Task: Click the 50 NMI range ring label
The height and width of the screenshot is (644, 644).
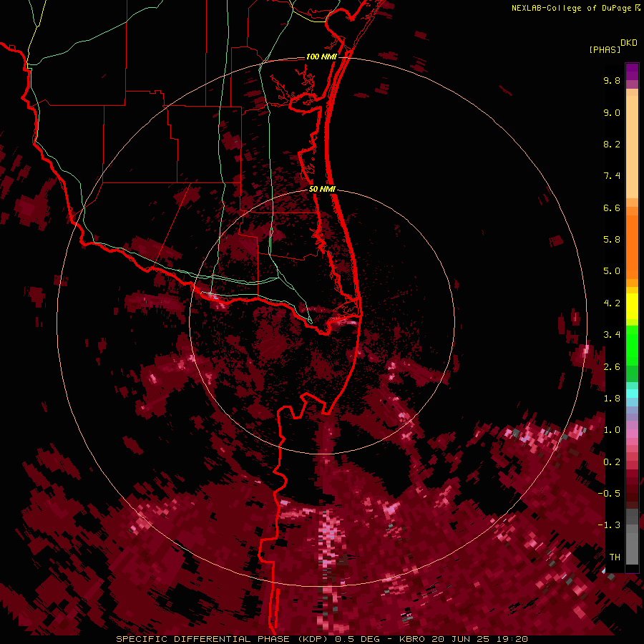Action: coord(322,189)
